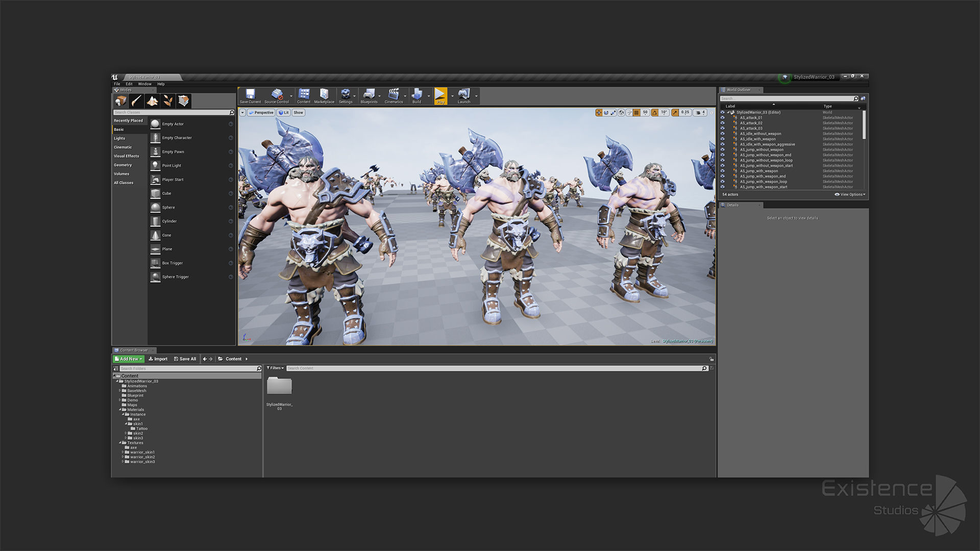Hide AS_idle_with_weapon via eye icon

pos(722,139)
